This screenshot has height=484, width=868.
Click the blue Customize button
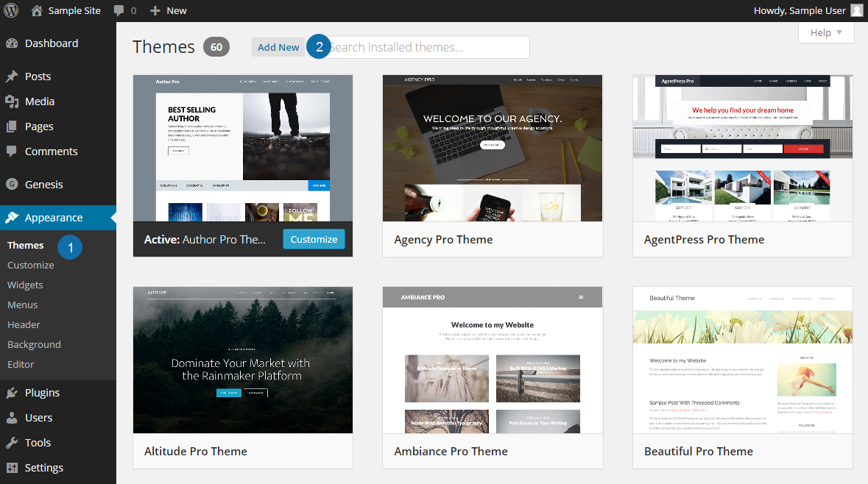coord(314,239)
